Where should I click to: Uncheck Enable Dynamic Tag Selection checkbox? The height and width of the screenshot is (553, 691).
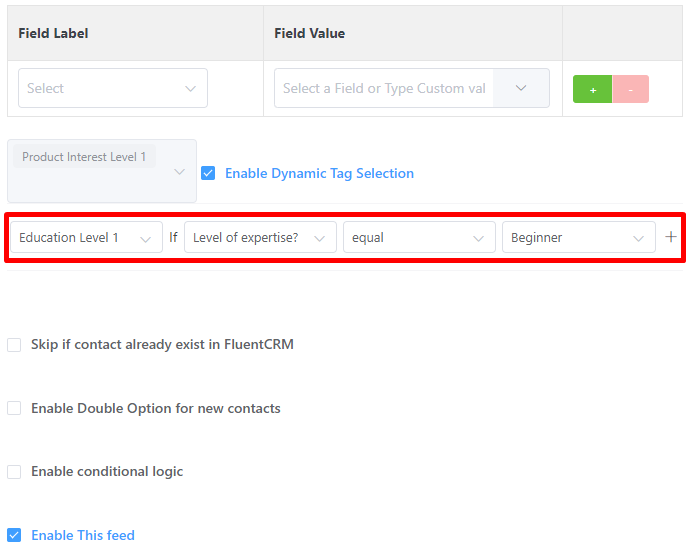(208, 173)
